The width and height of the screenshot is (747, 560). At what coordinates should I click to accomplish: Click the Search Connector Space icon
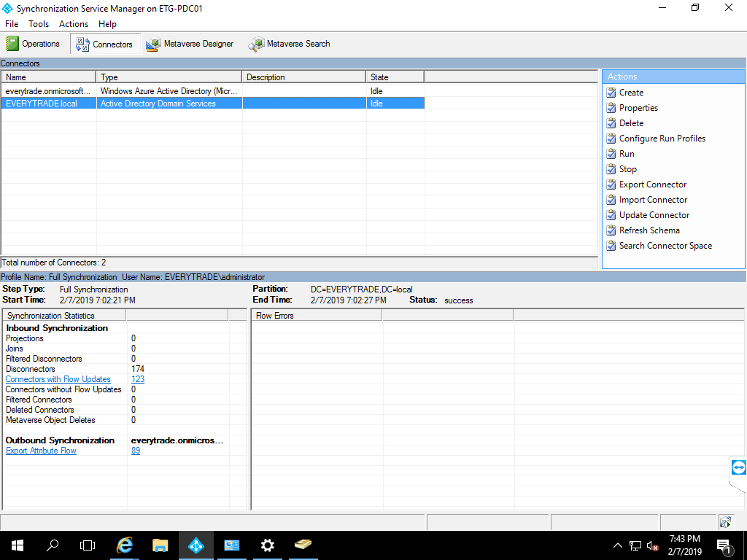click(611, 246)
